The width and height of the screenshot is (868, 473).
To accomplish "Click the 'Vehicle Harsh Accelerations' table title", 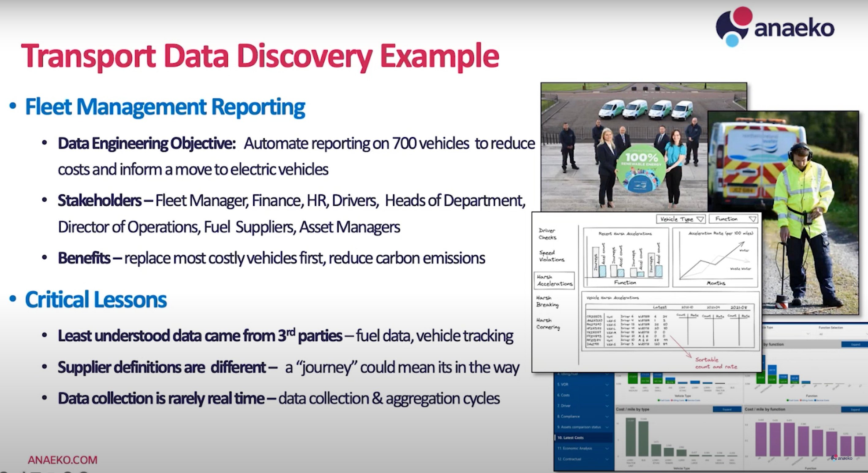I will pyautogui.click(x=613, y=298).
